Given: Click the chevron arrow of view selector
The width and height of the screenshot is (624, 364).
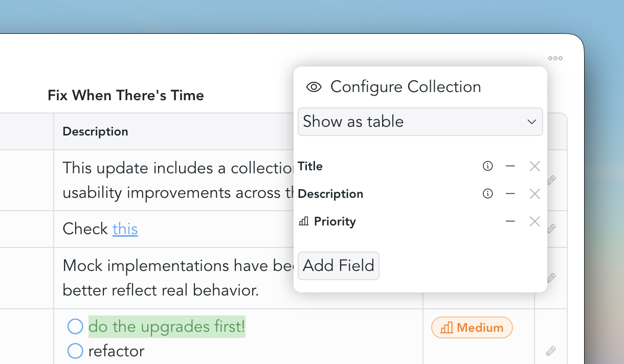Looking at the screenshot, I should pyautogui.click(x=531, y=122).
